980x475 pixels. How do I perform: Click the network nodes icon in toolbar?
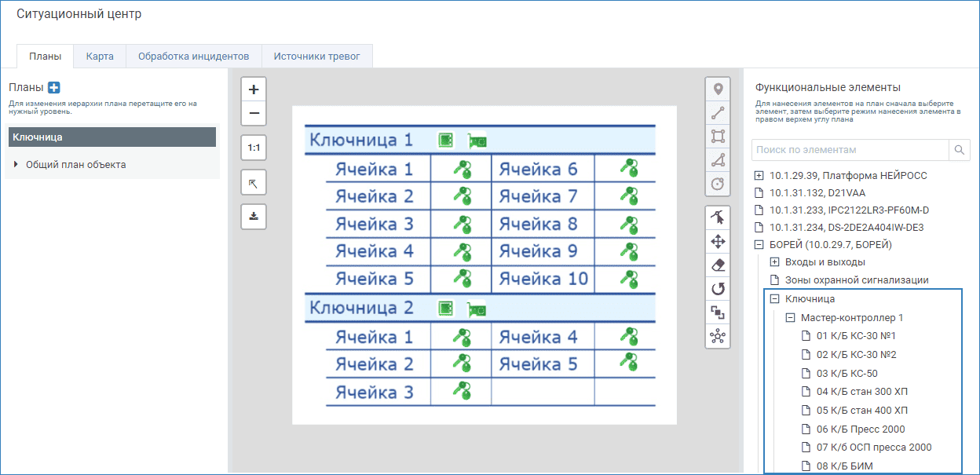point(718,337)
